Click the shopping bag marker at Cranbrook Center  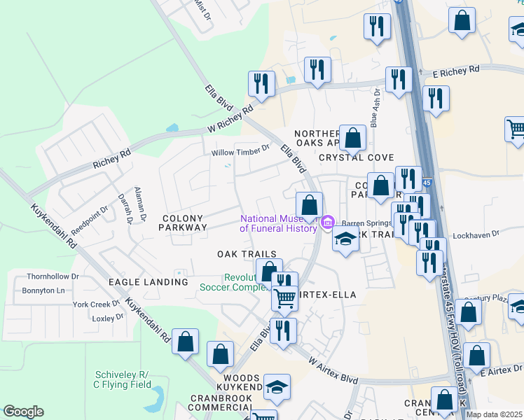444,400
